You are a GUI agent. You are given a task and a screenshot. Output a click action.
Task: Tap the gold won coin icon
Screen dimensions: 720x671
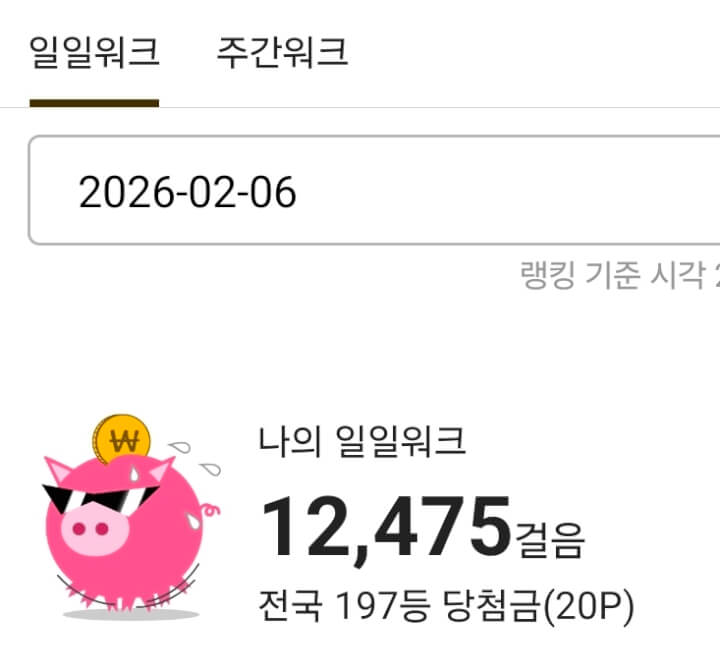(x=121, y=439)
